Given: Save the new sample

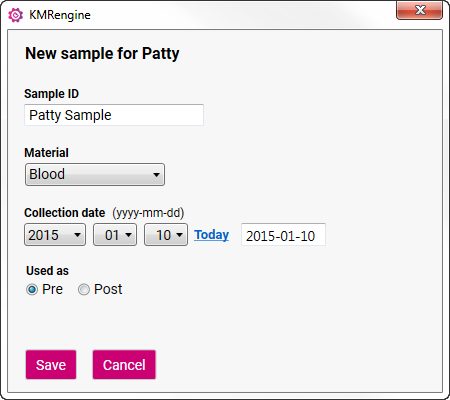Looking at the screenshot, I should (51, 365).
